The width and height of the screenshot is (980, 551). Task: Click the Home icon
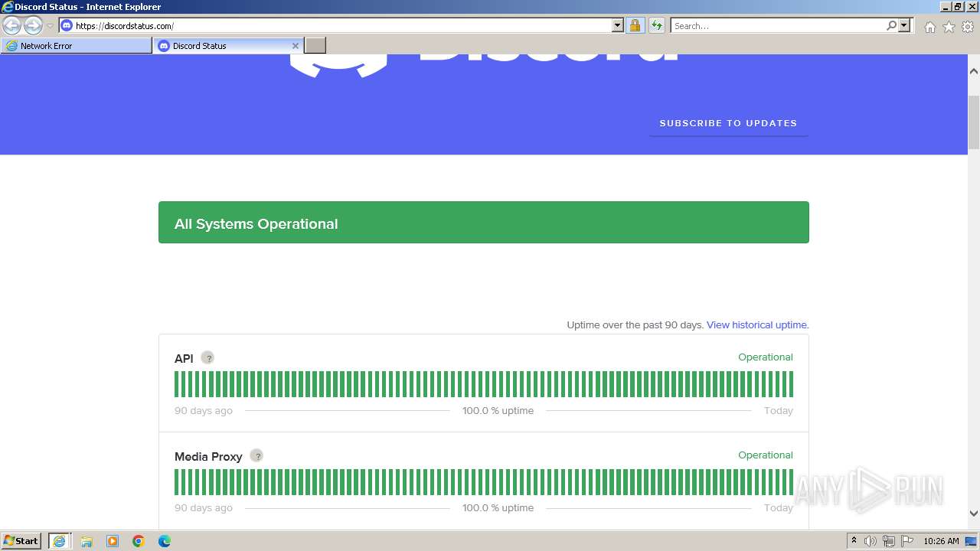pyautogui.click(x=929, y=27)
